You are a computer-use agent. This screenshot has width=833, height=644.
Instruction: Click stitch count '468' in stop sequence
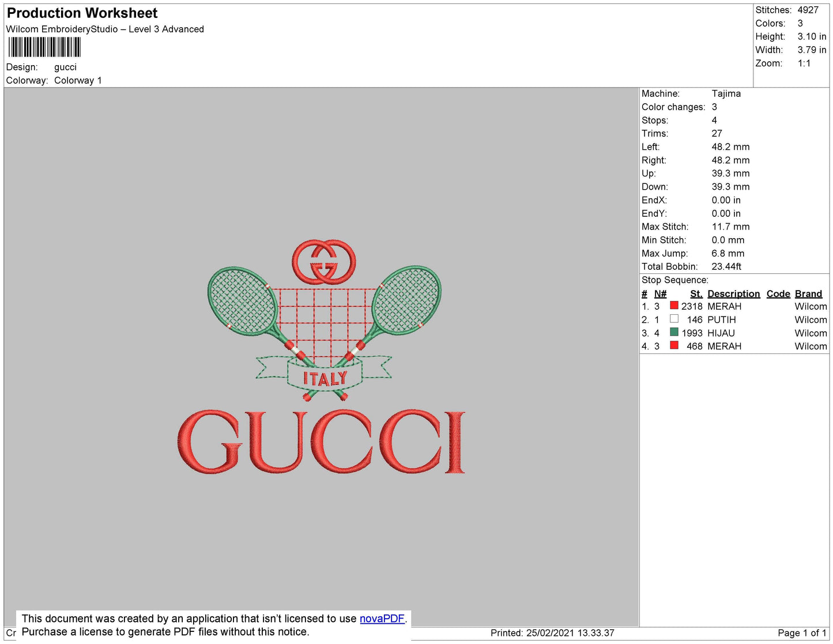[695, 346]
